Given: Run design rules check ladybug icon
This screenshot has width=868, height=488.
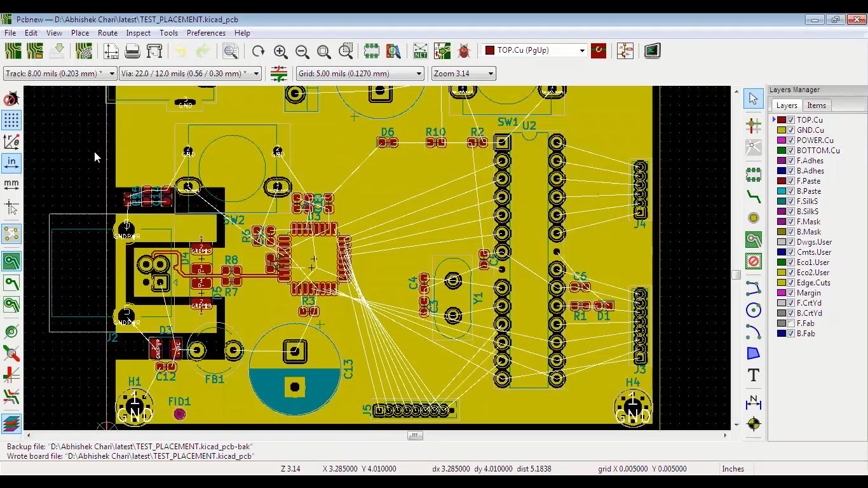Looking at the screenshot, I should [x=464, y=51].
